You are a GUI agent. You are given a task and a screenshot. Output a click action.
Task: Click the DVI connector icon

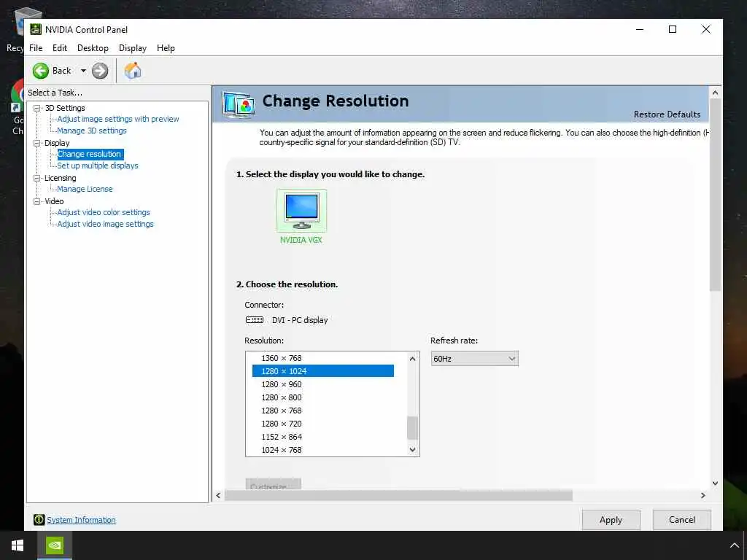255,320
